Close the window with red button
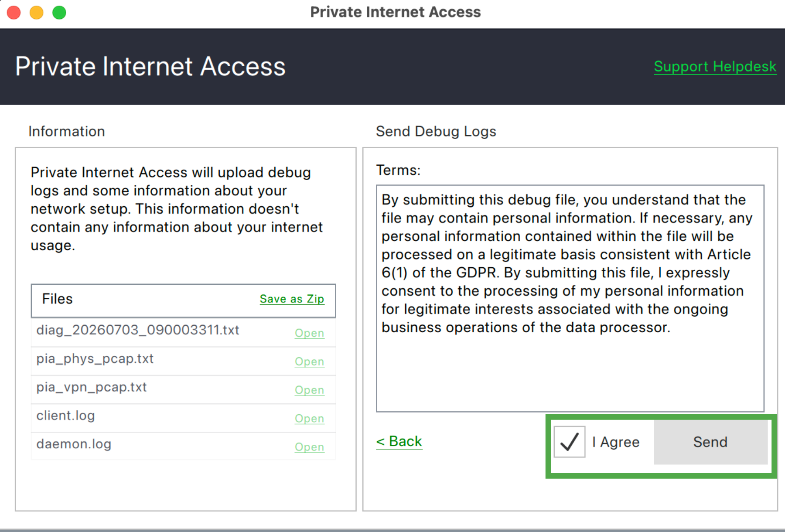Screen dimensions: 785x532 (x=14, y=13)
